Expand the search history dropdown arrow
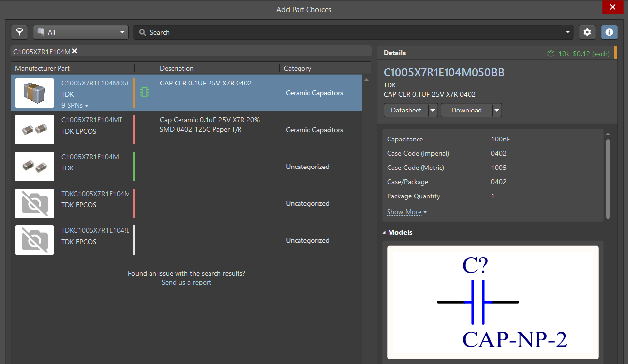 coord(568,32)
